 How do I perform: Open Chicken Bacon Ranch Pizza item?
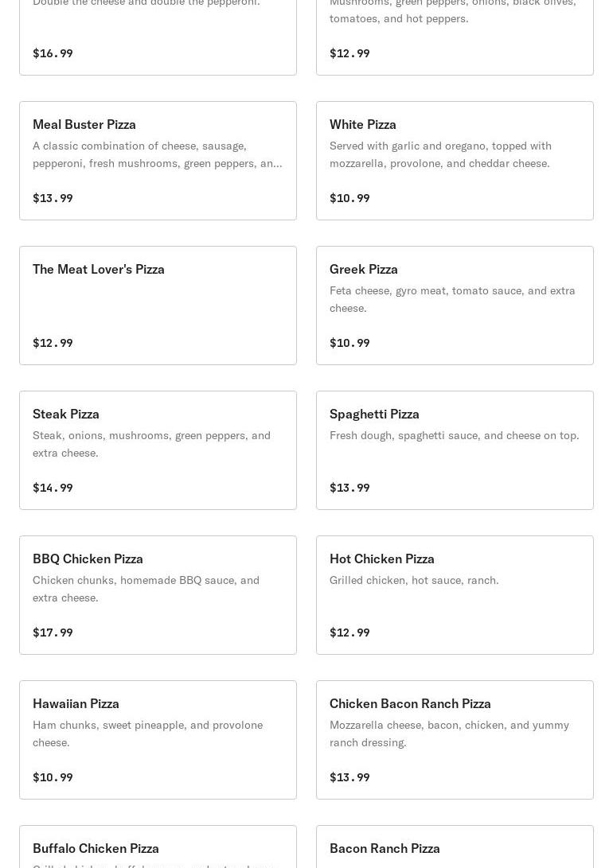pos(455,739)
